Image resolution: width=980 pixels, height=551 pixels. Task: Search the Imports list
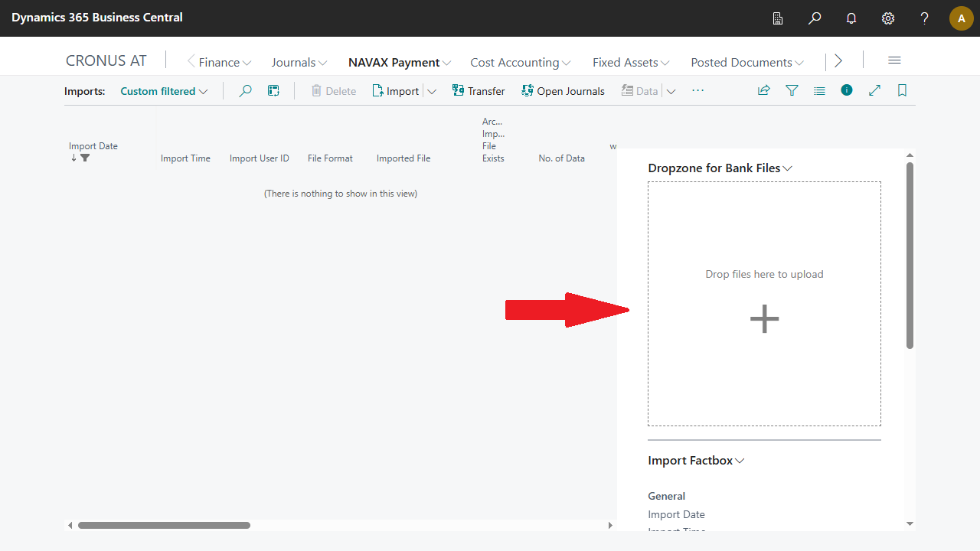tap(245, 90)
